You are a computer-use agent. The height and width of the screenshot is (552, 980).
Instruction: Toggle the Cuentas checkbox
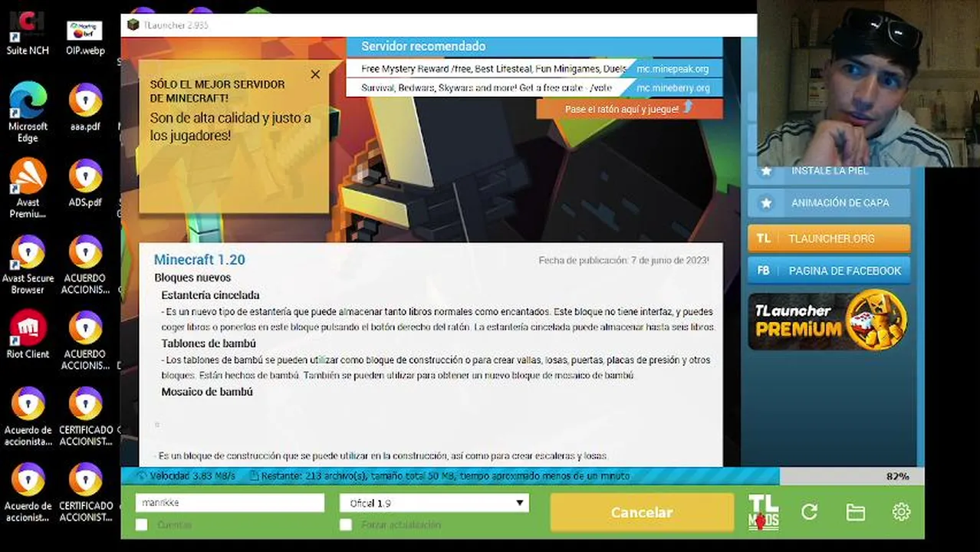click(x=142, y=524)
